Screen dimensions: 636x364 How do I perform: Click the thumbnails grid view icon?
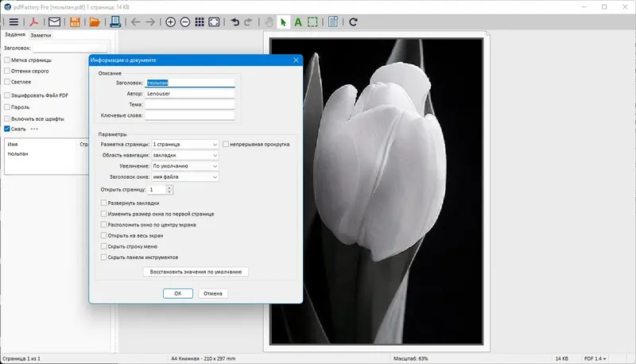click(x=199, y=22)
